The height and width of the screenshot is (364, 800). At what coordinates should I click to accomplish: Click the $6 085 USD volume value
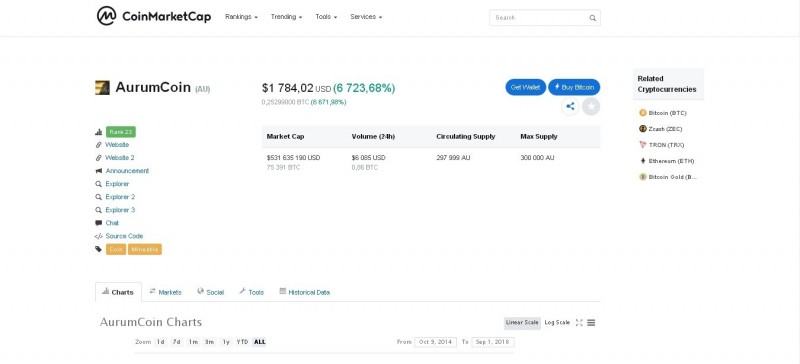coord(368,158)
